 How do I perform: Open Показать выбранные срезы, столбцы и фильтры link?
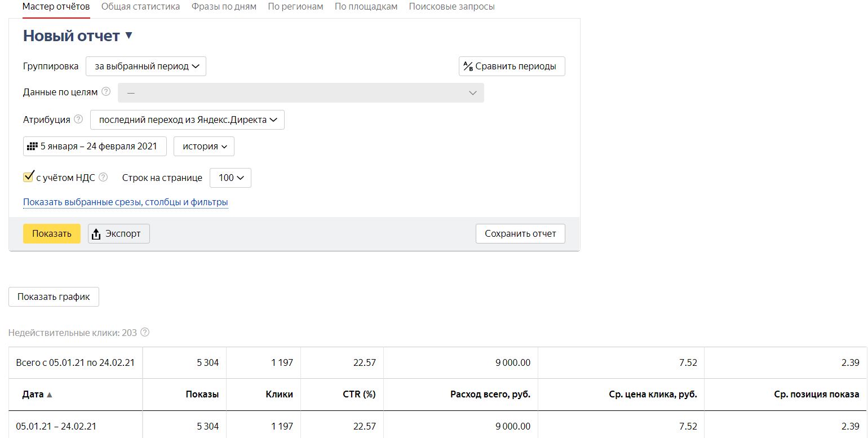tap(126, 202)
